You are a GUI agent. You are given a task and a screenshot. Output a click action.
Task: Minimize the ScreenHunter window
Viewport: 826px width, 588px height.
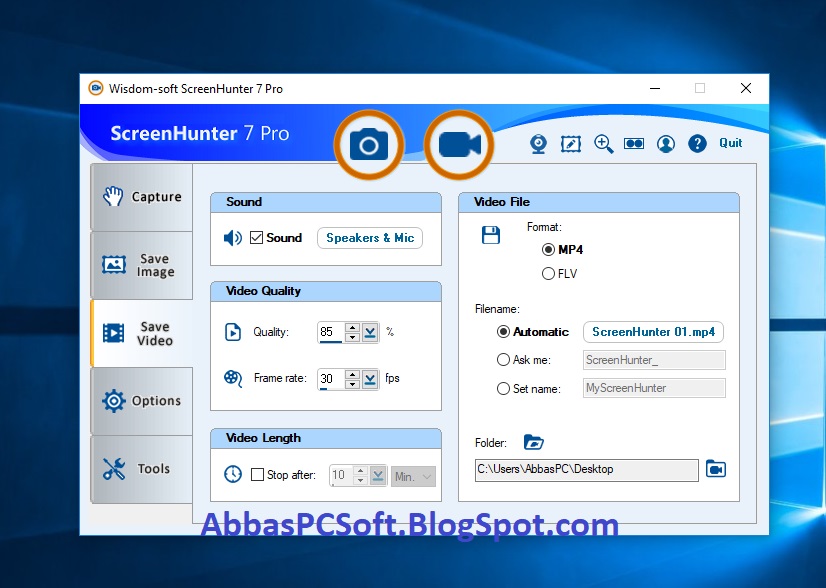click(655, 89)
